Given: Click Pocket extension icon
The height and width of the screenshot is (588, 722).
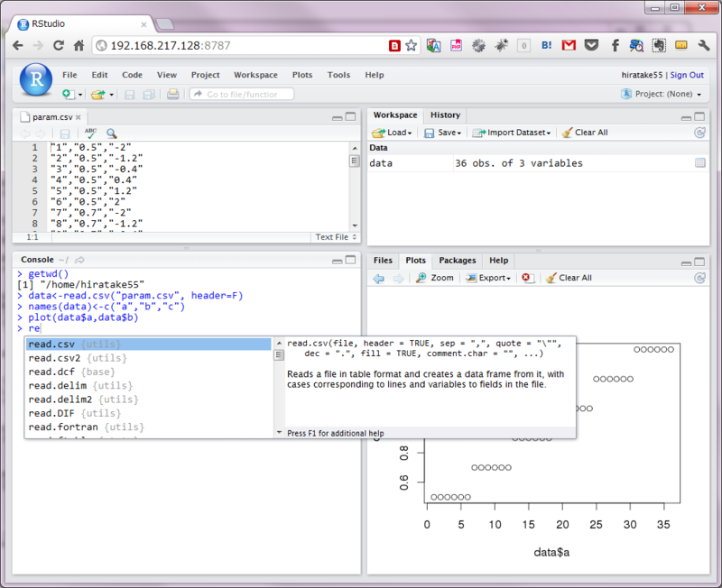Looking at the screenshot, I should [x=591, y=45].
